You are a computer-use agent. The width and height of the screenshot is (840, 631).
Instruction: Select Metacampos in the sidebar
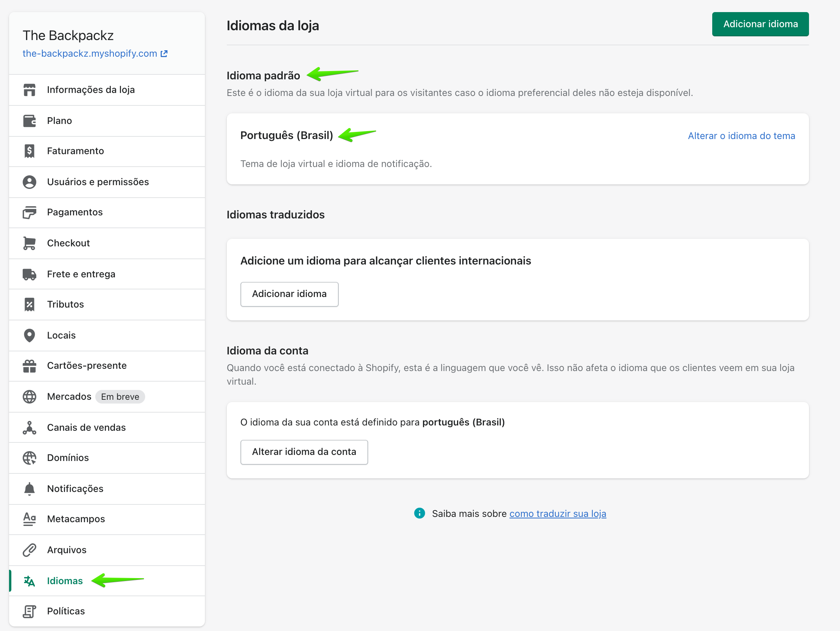coord(76,519)
